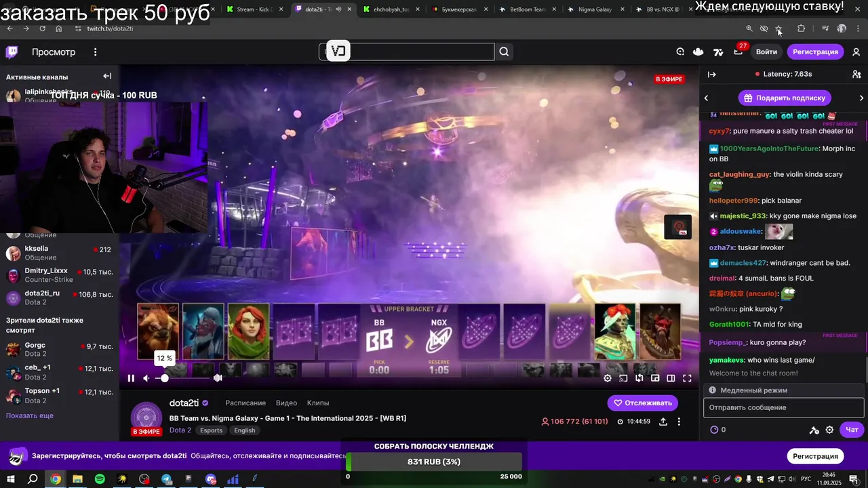Switch to Stream - Kick browser tab
Viewport: 868px width, 488px height.
tap(255, 9)
